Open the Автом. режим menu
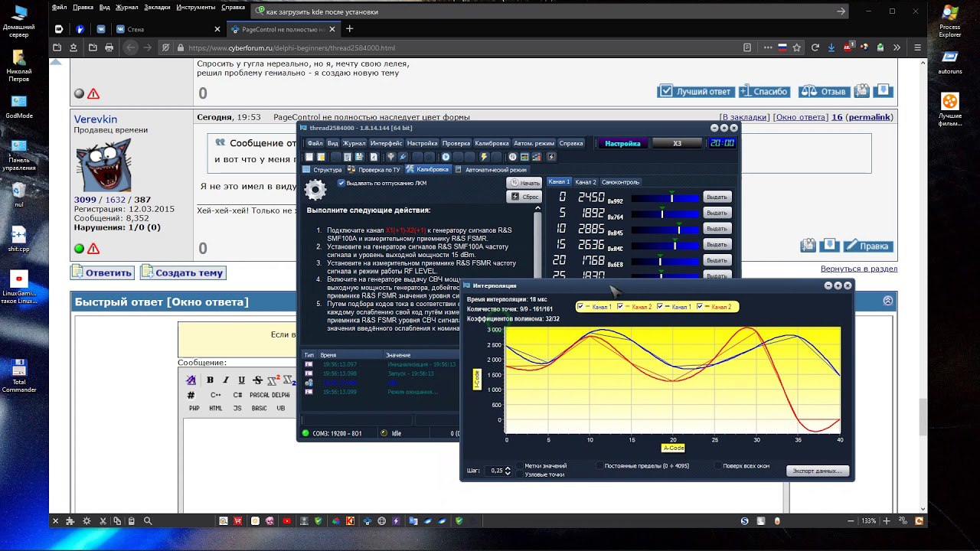Screen dimensions: 980x551 click(534, 143)
